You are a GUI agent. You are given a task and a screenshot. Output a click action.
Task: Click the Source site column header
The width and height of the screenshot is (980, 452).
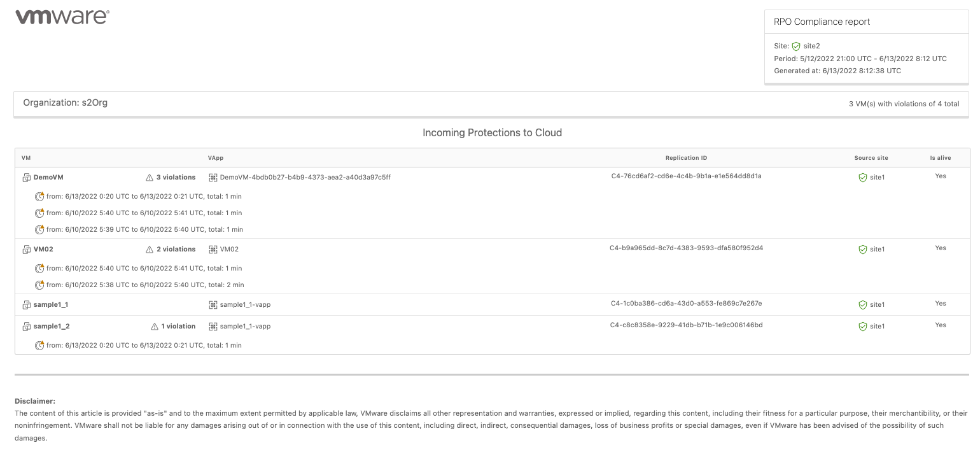pyautogui.click(x=871, y=158)
